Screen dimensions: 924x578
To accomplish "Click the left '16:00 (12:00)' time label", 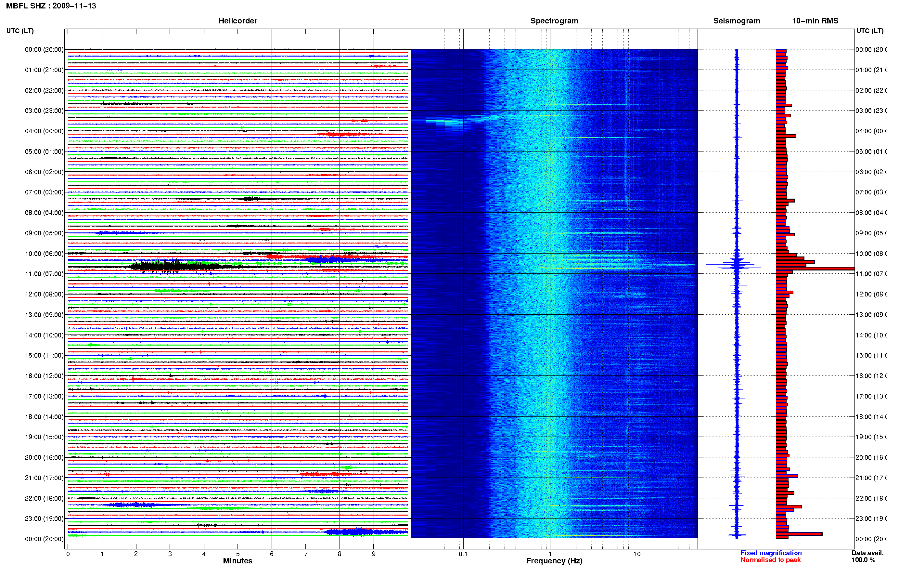I will coord(44,376).
